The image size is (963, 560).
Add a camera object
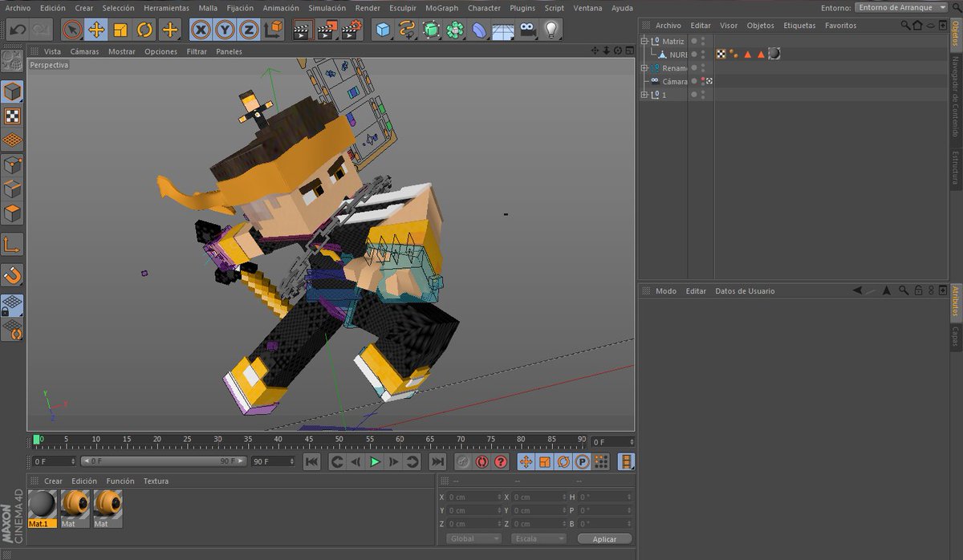(x=526, y=30)
